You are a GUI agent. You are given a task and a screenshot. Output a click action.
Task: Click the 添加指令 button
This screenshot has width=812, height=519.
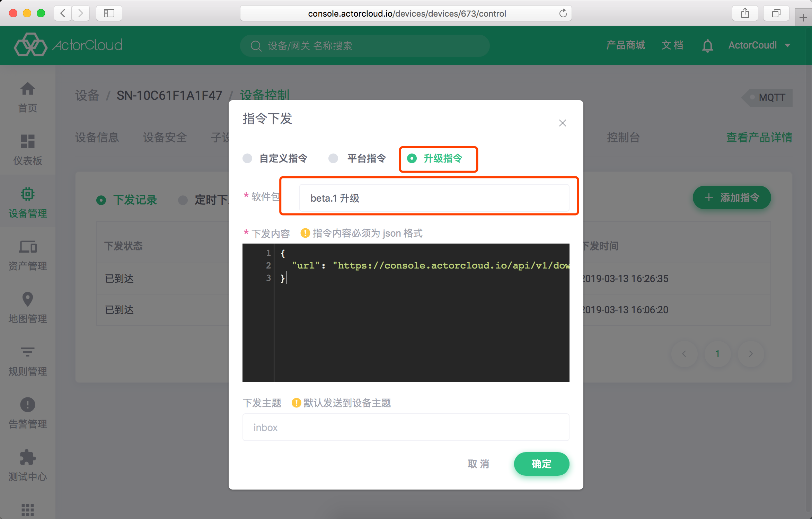click(732, 197)
